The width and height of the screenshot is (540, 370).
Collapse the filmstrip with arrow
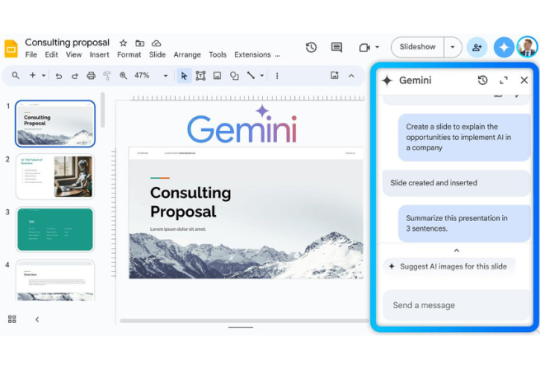37,319
